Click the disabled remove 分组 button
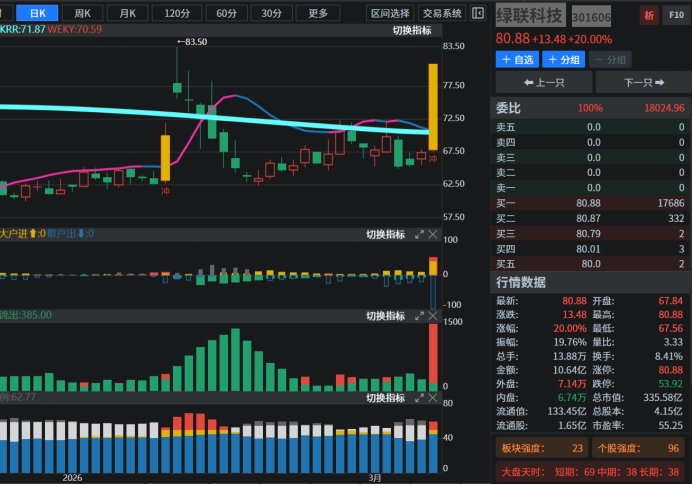The width and height of the screenshot is (692, 485). (611, 60)
